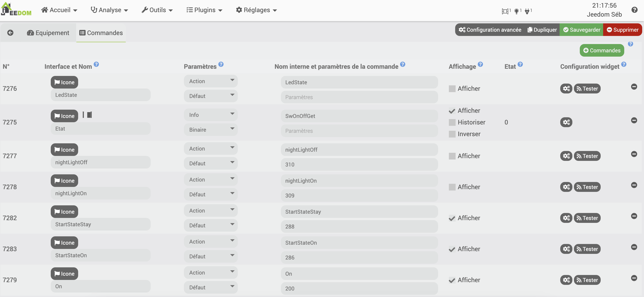This screenshot has height=297, width=644.
Task: Switch to the Equipement tab
Action: (48, 33)
